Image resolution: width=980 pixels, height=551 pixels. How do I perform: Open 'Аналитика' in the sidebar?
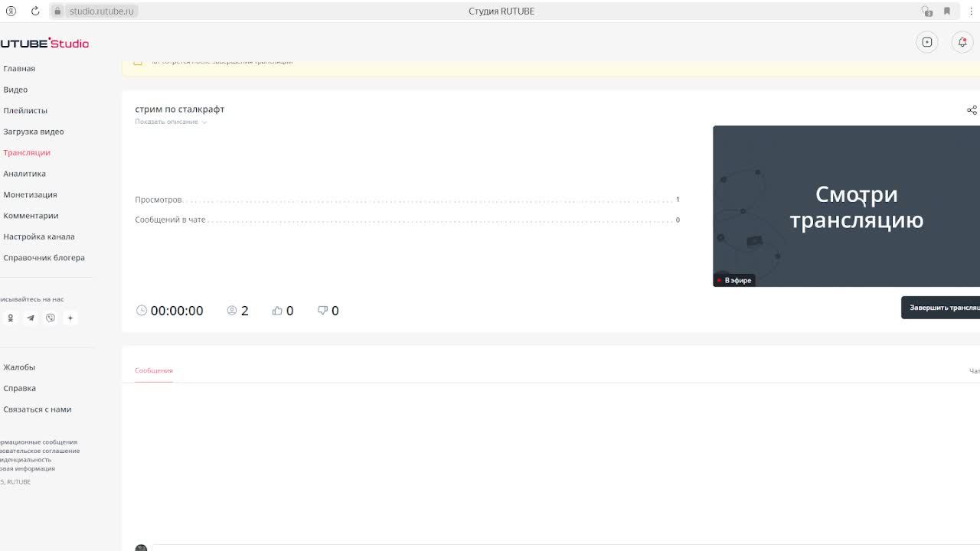click(x=24, y=174)
